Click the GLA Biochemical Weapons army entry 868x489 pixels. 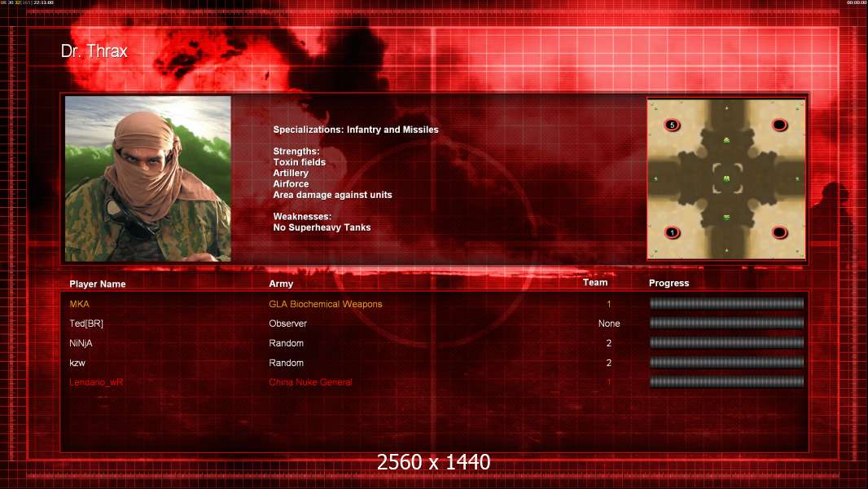326,304
